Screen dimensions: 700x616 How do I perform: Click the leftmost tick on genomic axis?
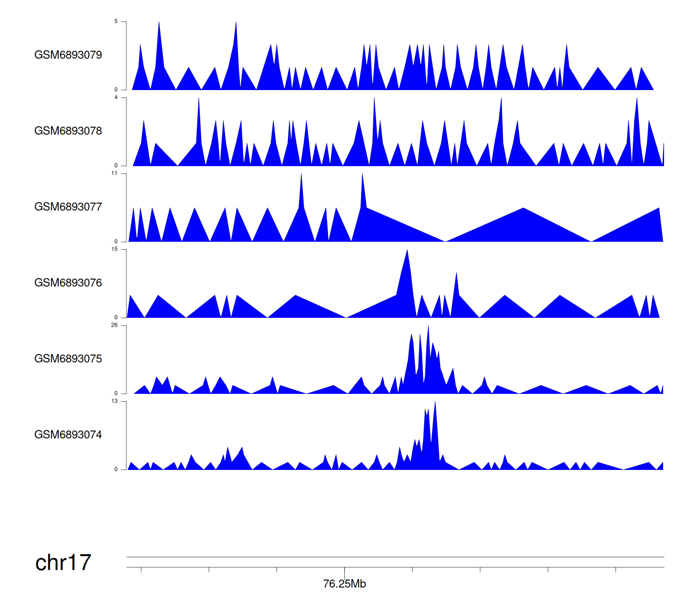(x=141, y=570)
